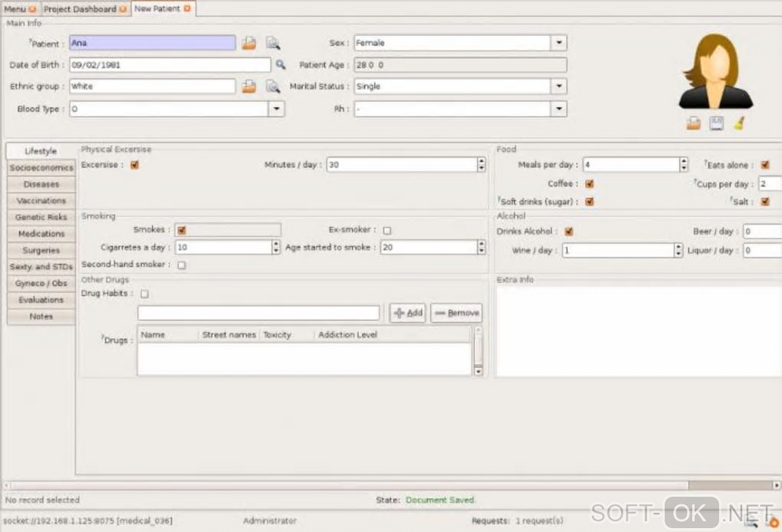
Task: Click the requests icon in status bar
Action: click(751, 521)
